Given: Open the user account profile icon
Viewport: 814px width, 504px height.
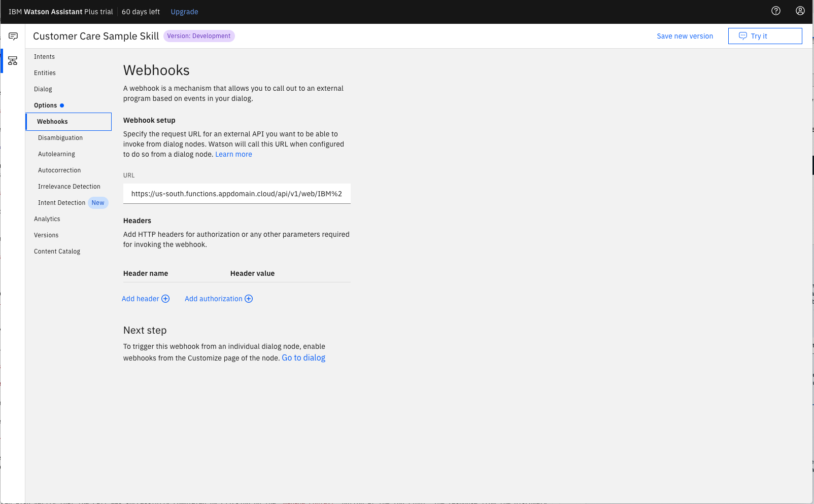Looking at the screenshot, I should 800,11.
